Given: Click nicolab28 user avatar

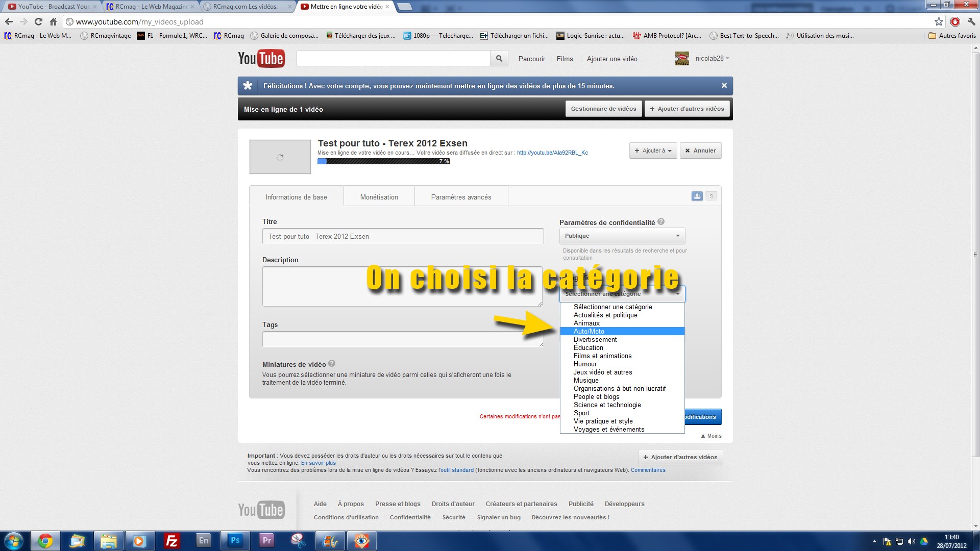Looking at the screenshot, I should pyautogui.click(x=682, y=59).
